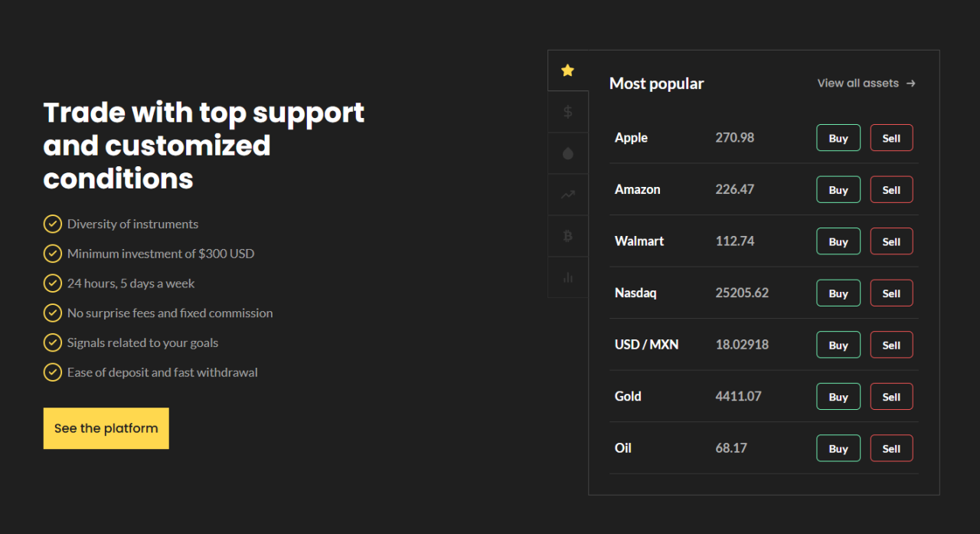980x534 pixels.
Task: Click the arrow next to View all assets
Action: pos(910,84)
